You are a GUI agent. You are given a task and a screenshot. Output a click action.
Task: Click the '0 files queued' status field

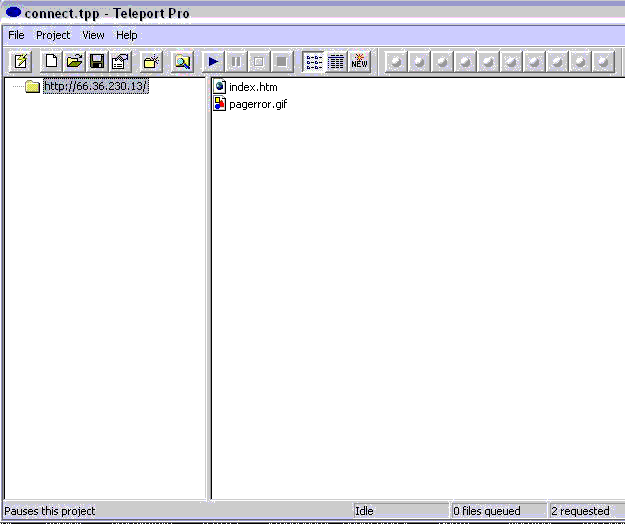click(499, 511)
